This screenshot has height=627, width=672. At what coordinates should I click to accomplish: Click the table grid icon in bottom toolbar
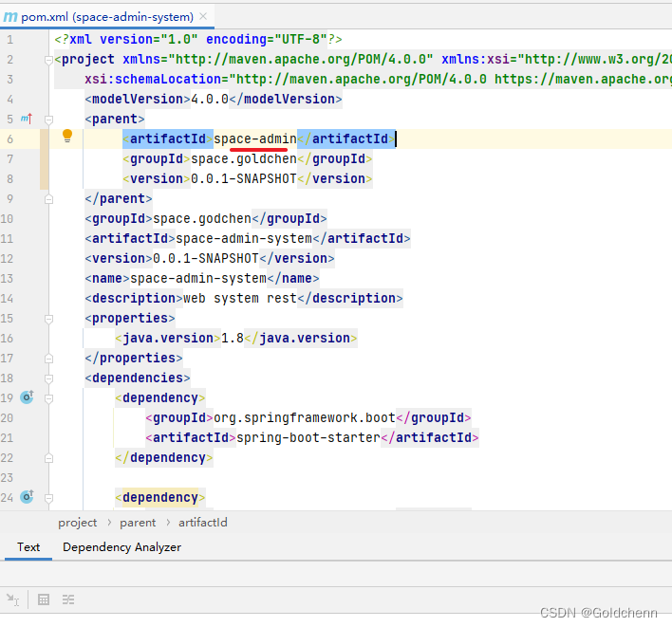tap(44, 599)
